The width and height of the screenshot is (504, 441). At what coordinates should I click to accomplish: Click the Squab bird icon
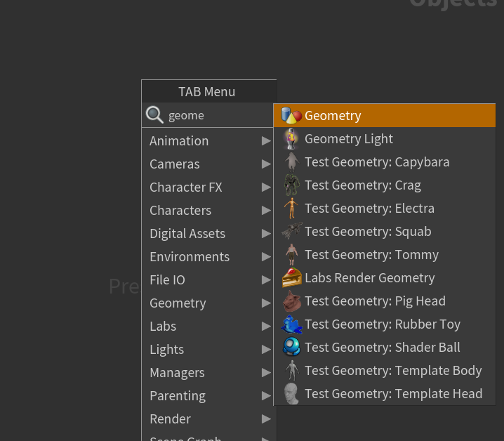point(292,231)
